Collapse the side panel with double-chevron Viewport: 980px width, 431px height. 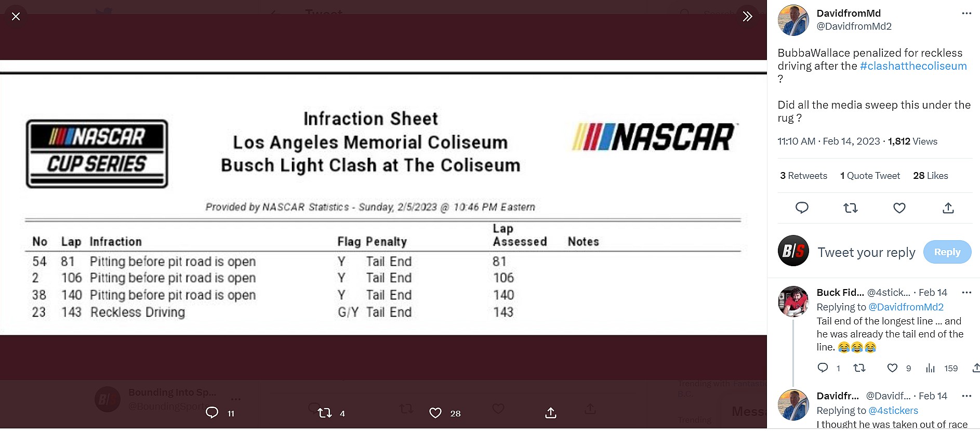click(x=747, y=17)
